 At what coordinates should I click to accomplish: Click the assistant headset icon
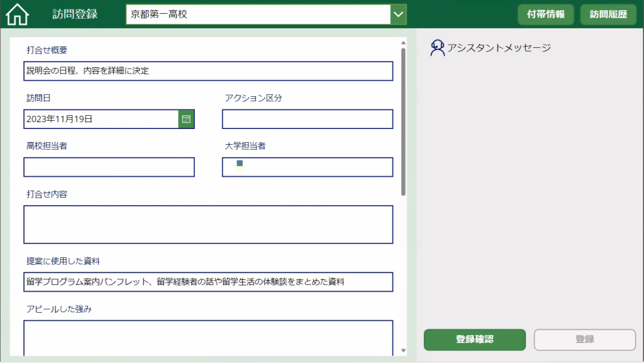[x=437, y=48]
